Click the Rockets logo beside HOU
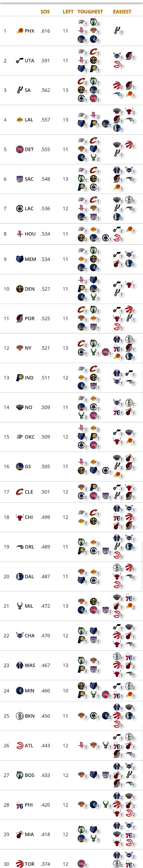Image resolution: width=143 pixels, height=868 pixels. (20, 234)
